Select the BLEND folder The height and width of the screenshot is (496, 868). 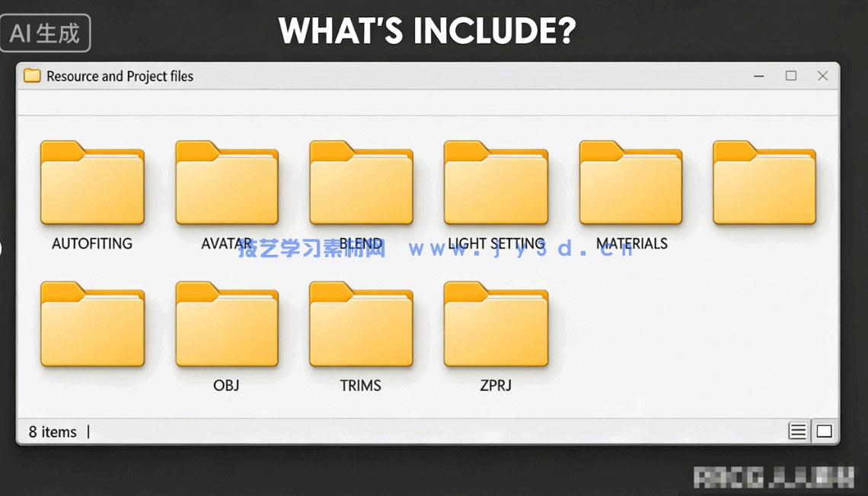point(361,183)
